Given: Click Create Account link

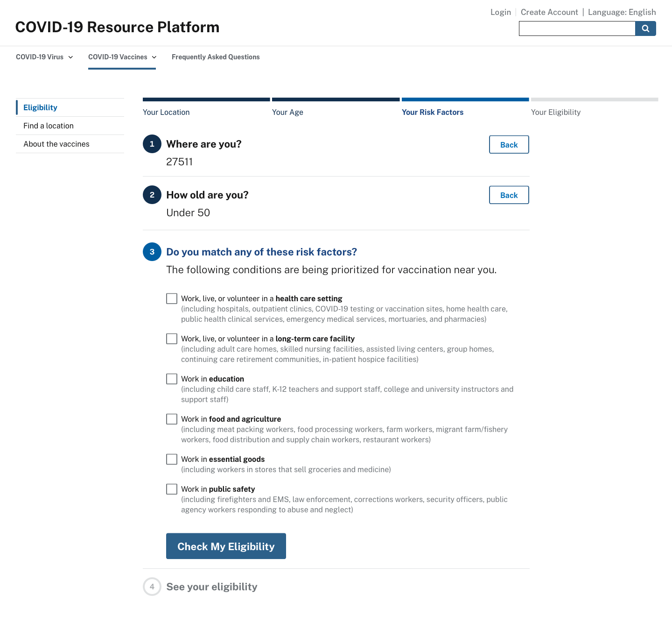Looking at the screenshot, I should pyautogui.click(x=549, y=12).
